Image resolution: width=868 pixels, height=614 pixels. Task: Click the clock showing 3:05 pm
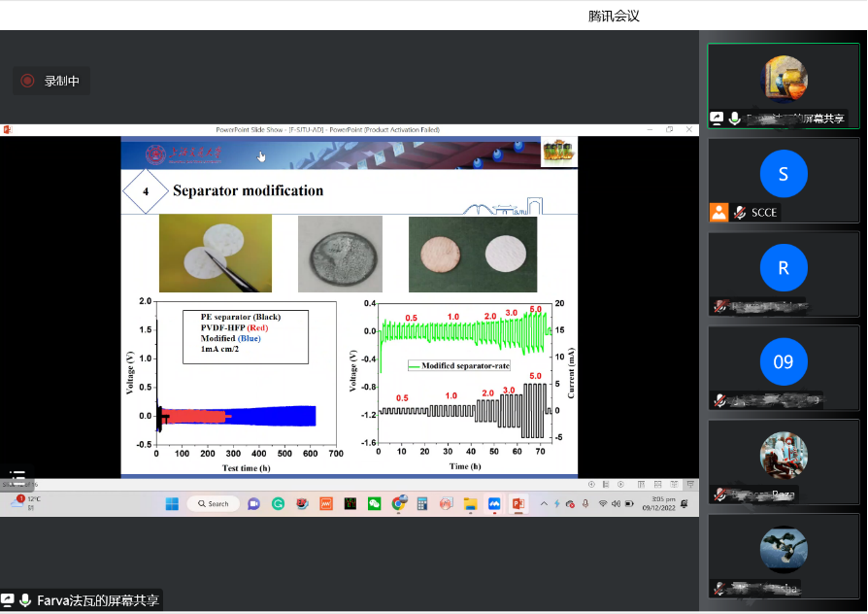[x=658, y=502]
